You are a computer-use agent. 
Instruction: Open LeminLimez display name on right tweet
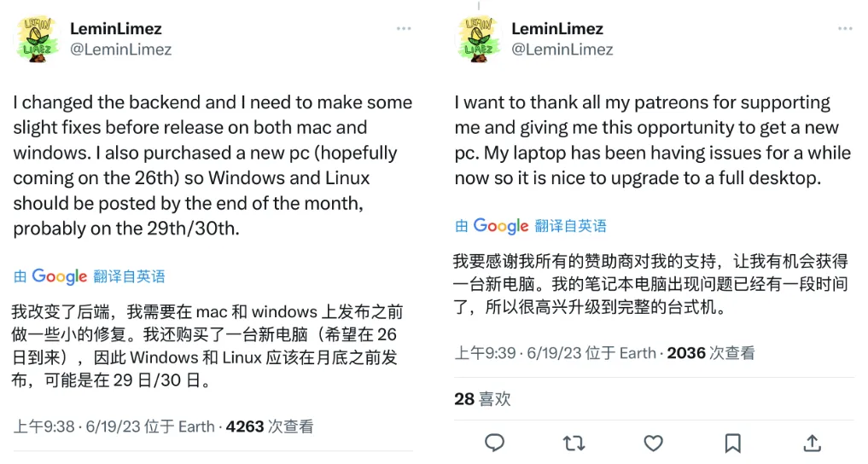pyautogui.click(x=557, y=29)
